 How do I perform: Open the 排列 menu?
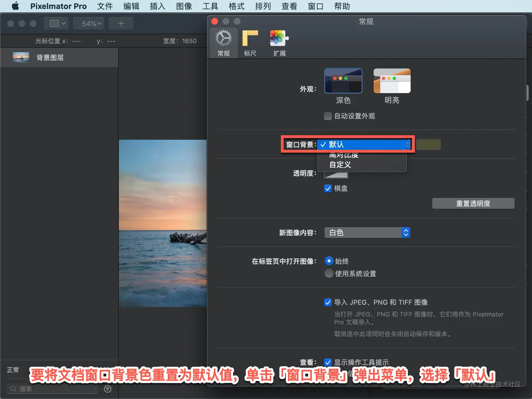[263, 6]
